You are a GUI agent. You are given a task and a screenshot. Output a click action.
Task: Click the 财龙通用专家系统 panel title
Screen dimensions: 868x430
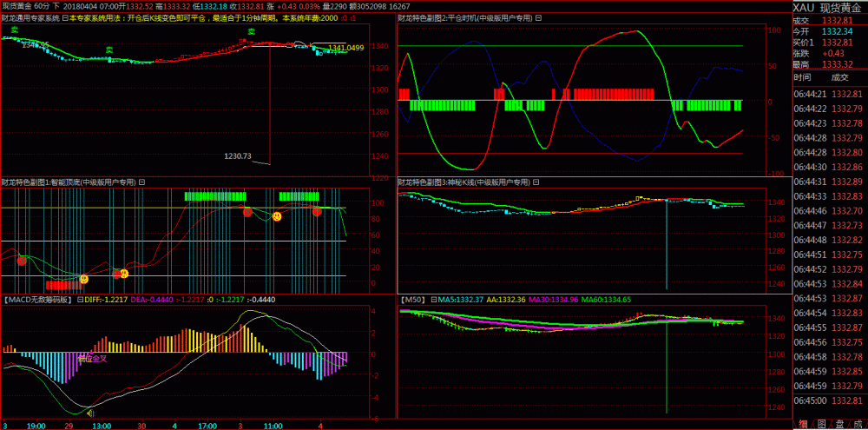(x=30, y=17)
